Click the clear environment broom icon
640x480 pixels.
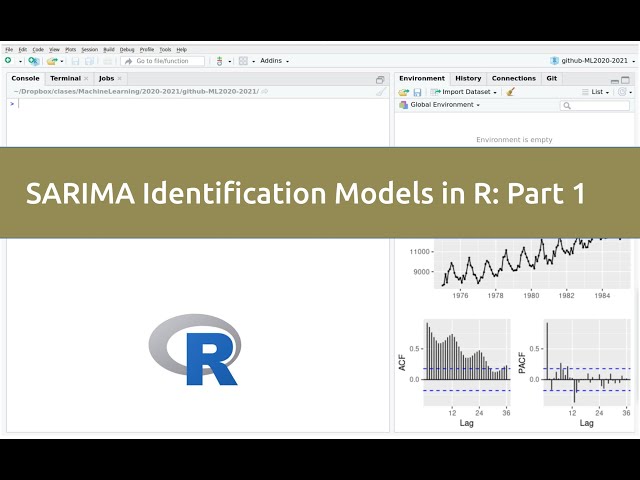[510, 92]
